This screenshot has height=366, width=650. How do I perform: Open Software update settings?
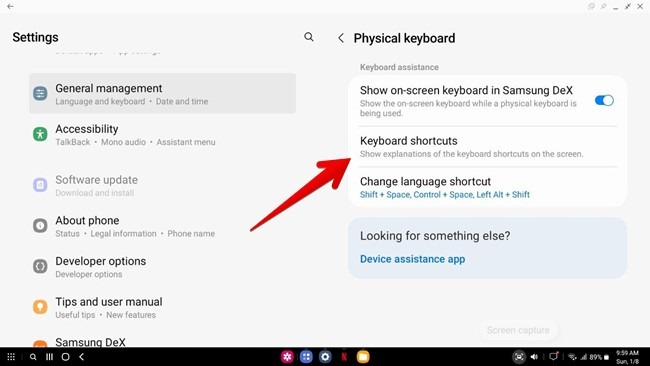coord(162,185)
